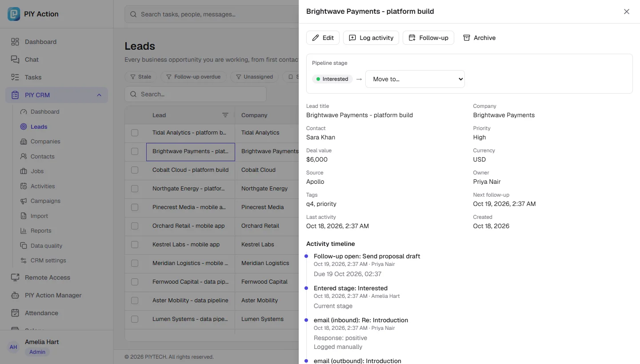This screenshot has width=640, height=364.
Task: Open Activities in PIY CRM
Action: [x=62, y=186]
